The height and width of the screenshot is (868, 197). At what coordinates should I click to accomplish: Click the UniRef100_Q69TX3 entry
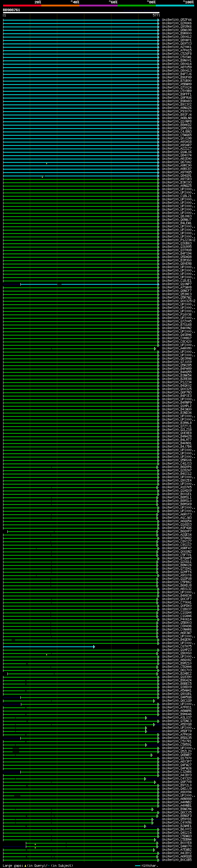click(x=177, y=43)
